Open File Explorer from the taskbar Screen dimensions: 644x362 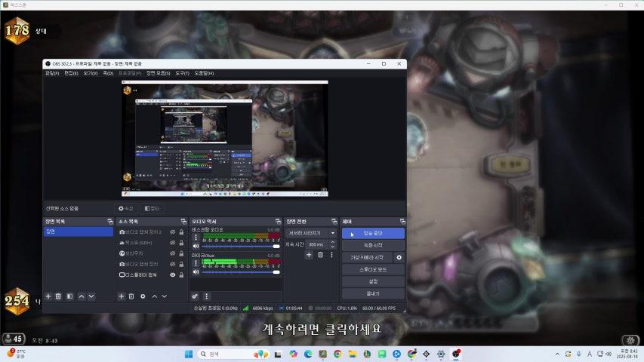point(353,354)
